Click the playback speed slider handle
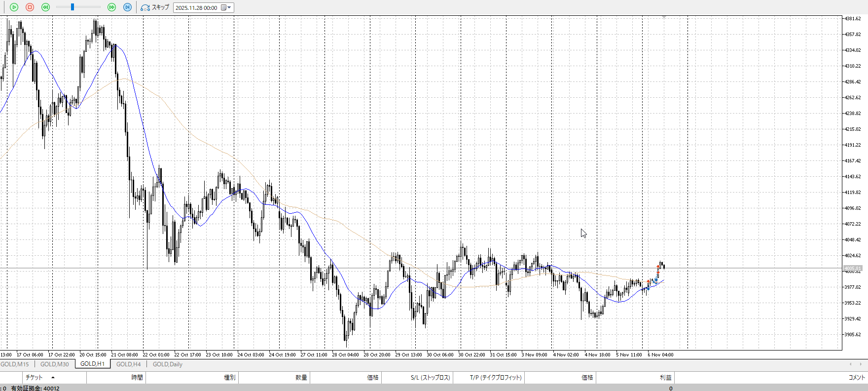Screen dimensions: 868x391 tap(72, 7)
